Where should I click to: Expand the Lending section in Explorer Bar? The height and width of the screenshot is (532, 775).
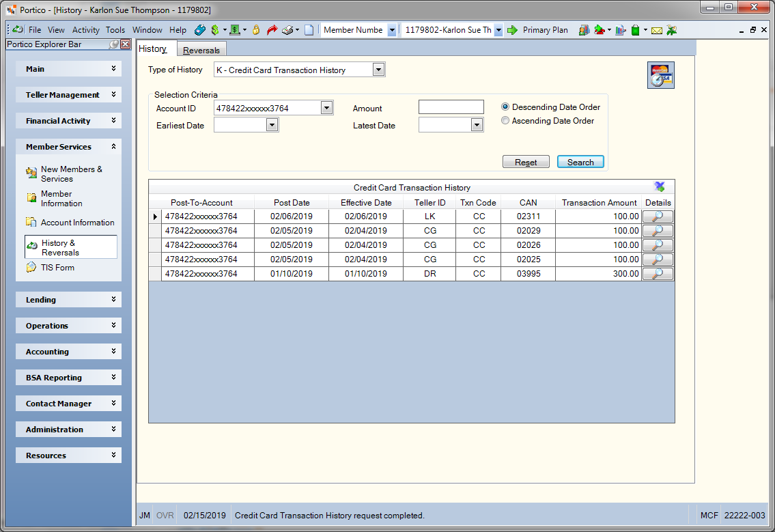(69, 300)
